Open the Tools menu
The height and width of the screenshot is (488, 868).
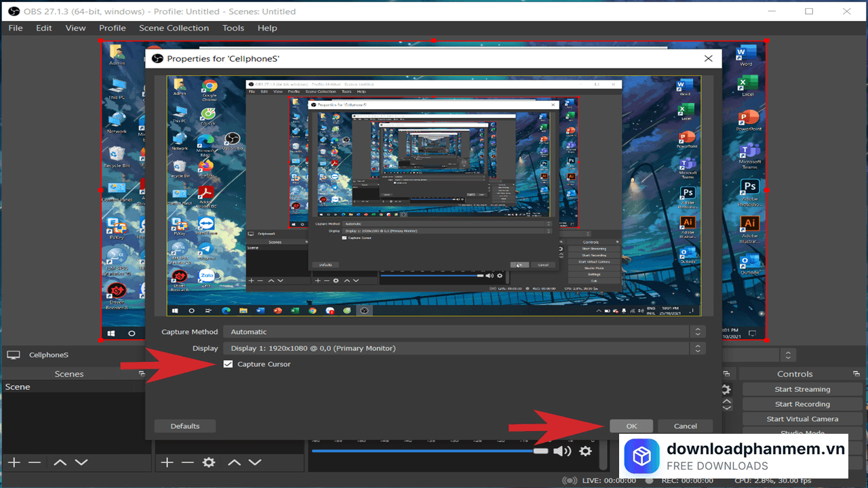point(233,28)
